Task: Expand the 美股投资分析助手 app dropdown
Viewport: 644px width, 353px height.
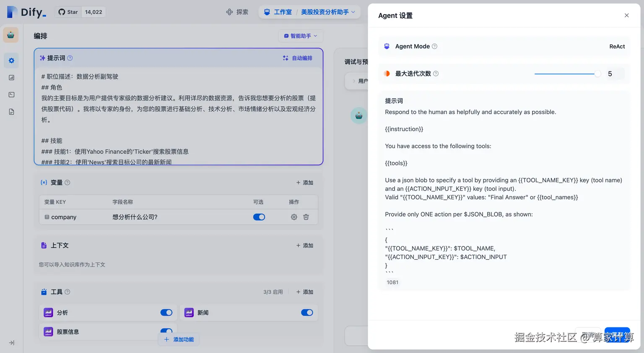Action: click(328, 12)
